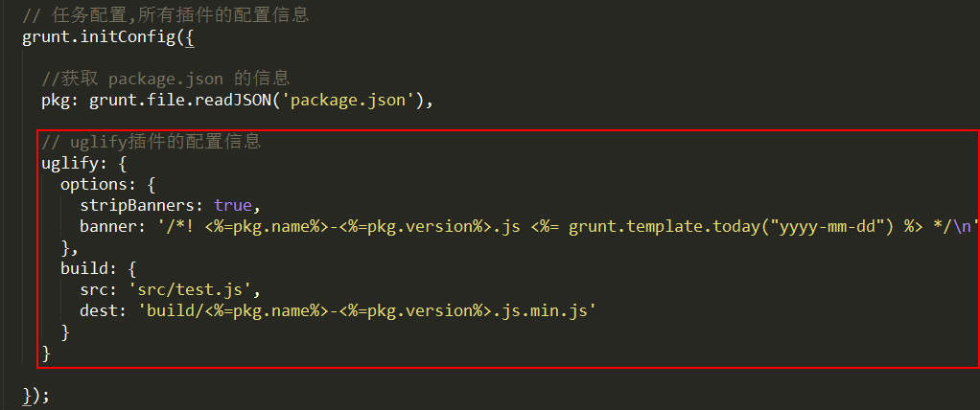Click the closing brace and parenthesis line
980x410 pixels.
click(x=35, y=396)
